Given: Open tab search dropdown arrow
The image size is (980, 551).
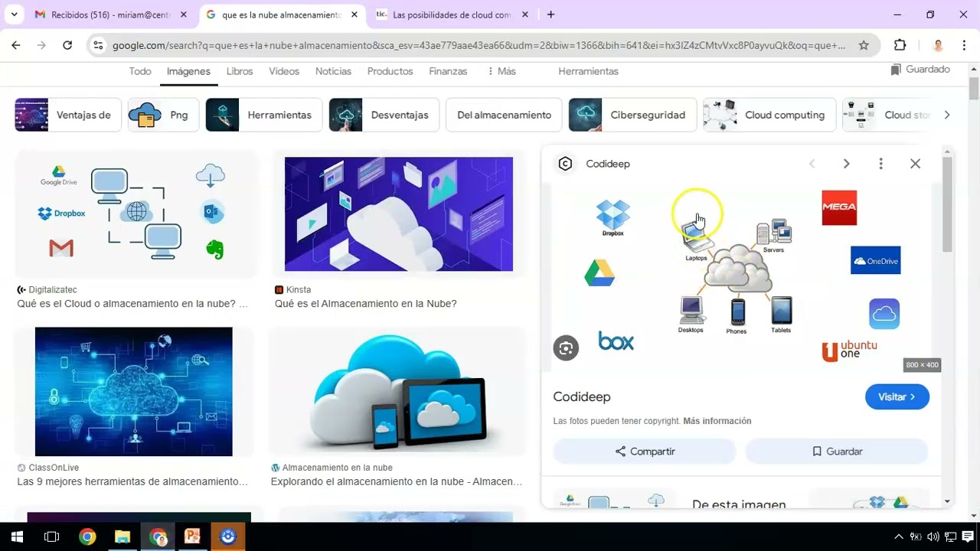Looking at the screenshot, I should click(x=15, y=15).
